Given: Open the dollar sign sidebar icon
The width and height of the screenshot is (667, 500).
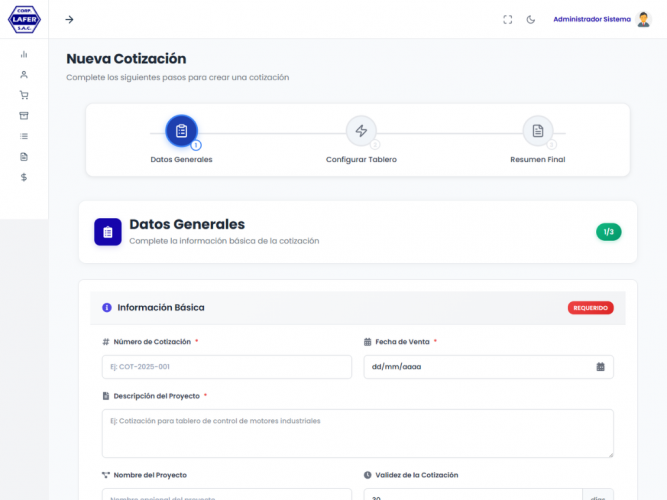Looking at the screenshot, I should coord(24,177).
